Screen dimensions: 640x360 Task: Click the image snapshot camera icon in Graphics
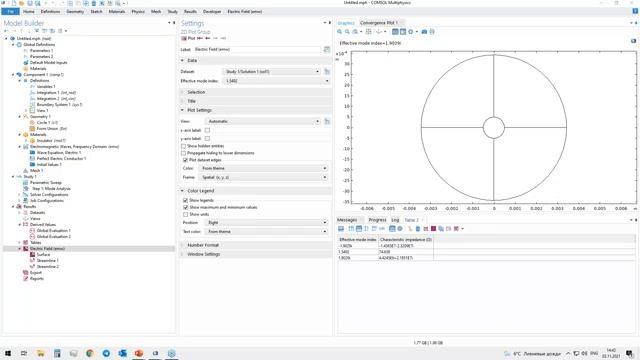coord(424,32)
